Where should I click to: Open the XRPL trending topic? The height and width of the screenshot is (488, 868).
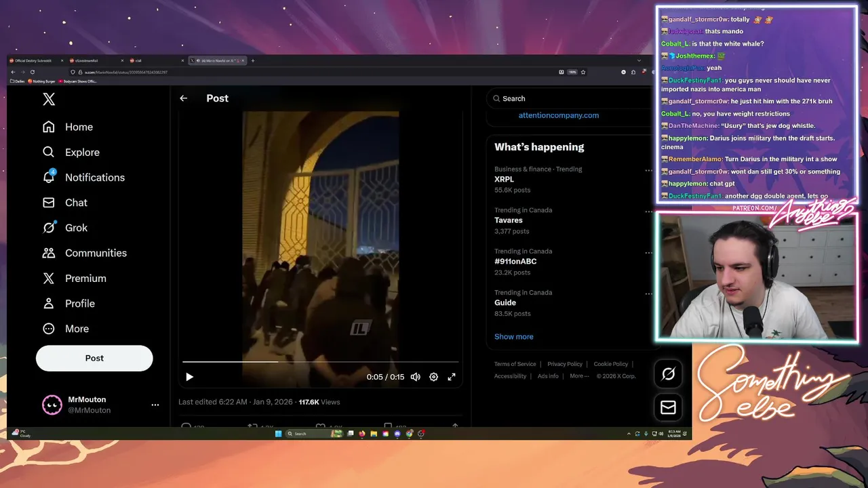coord(504,180)
